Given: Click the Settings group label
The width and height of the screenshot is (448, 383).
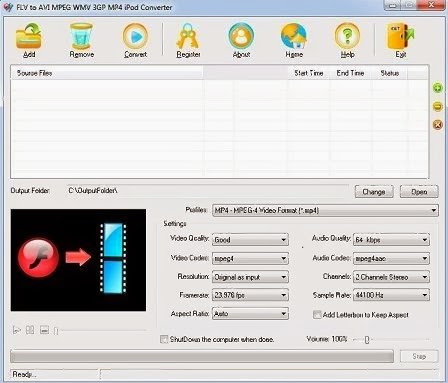Looking at the screenshot, I should 175,224.
